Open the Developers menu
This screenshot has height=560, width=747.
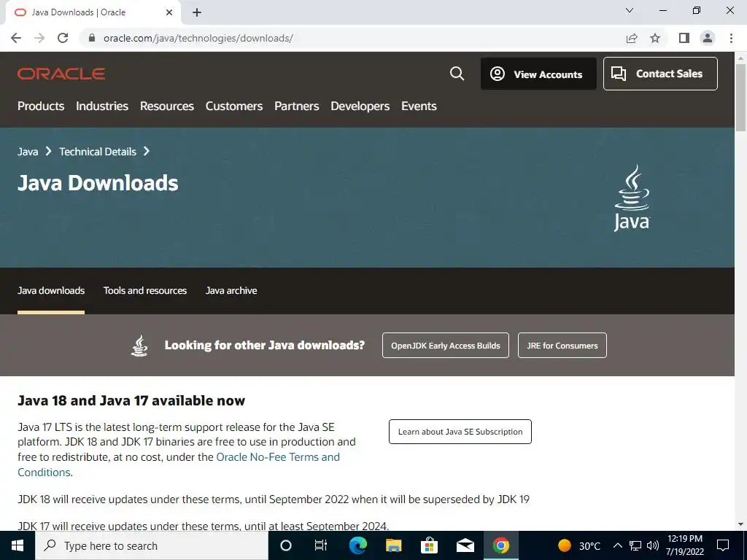pos(360,106)
